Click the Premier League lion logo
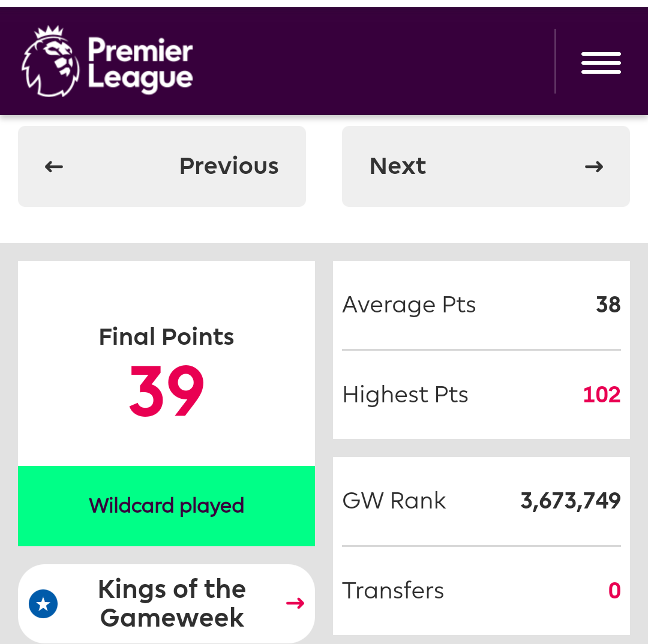The image size is (648, 644). click(50, 62)
